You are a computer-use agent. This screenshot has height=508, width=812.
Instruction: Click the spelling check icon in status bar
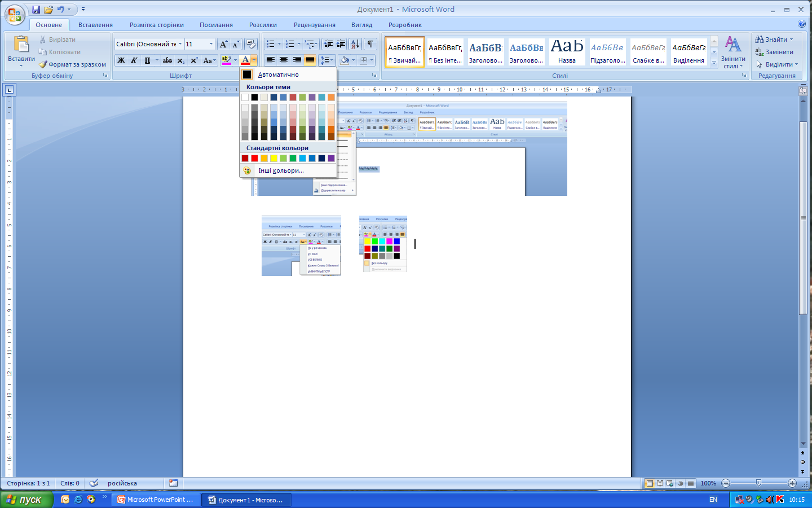pyautogui.click(x=94, y=483)
